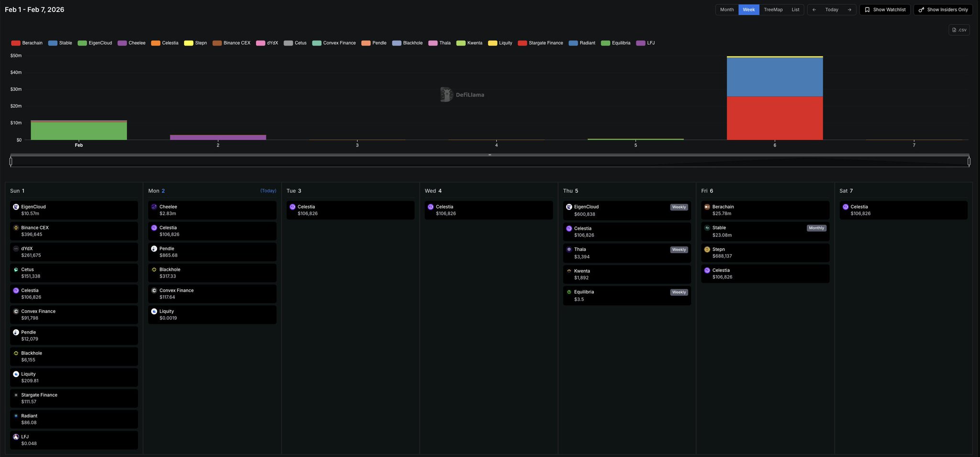The width and height of the screenshot is (980, 457).
Task: Click the blue Stable bar segment on Feb 6
Action: pyautogui.click(x=774, y=77)
